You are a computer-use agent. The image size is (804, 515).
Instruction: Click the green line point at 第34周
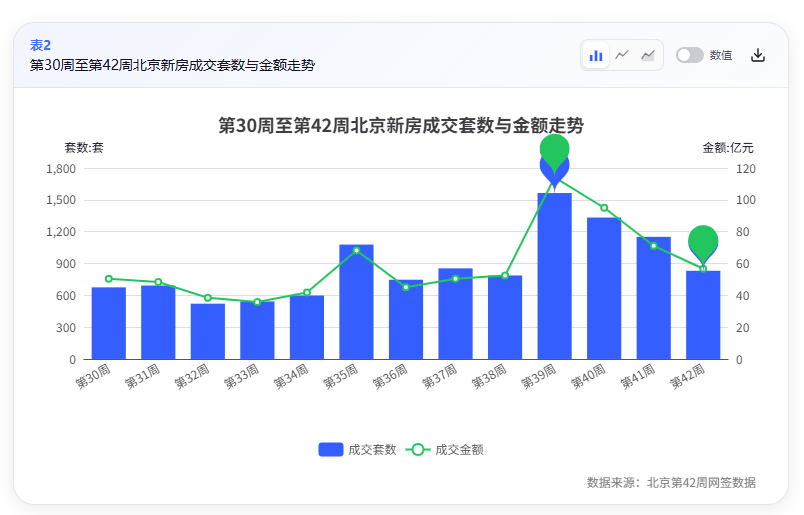(x=307, y=292)
